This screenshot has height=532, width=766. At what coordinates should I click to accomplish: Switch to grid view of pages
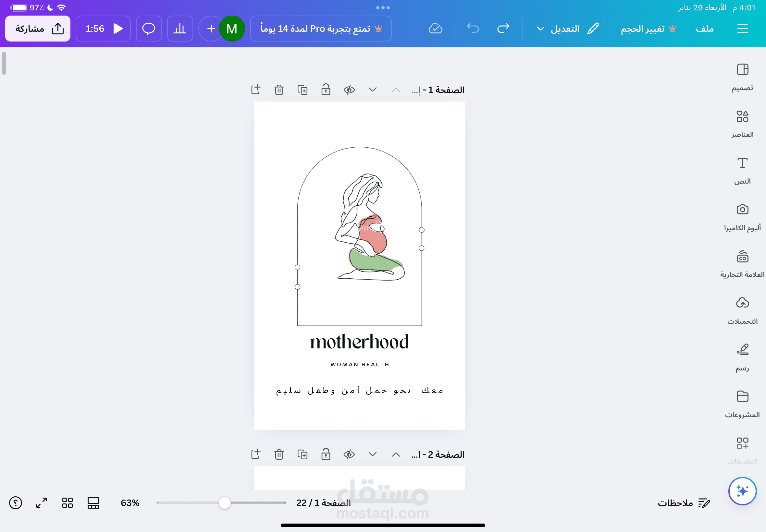pyautogui.click(x=68, y=503)
